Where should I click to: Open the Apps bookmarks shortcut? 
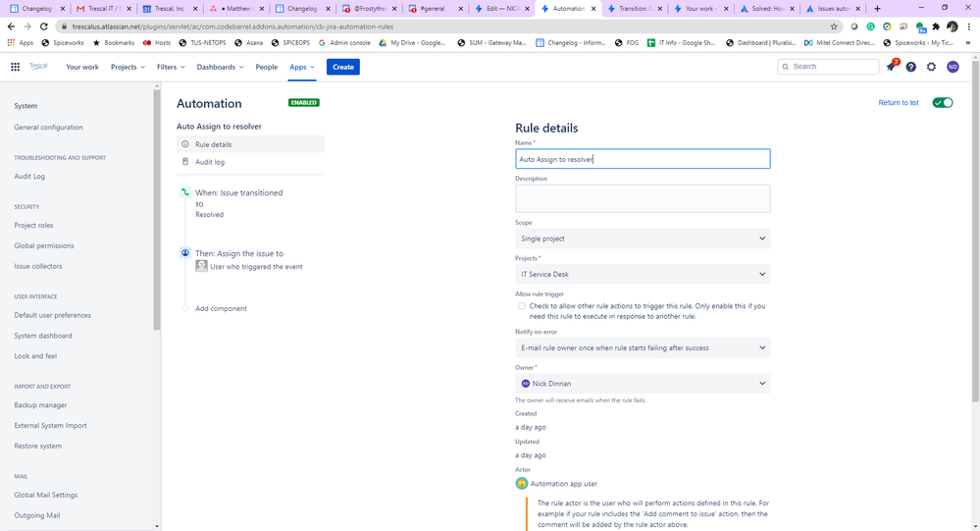pos(20,43)
